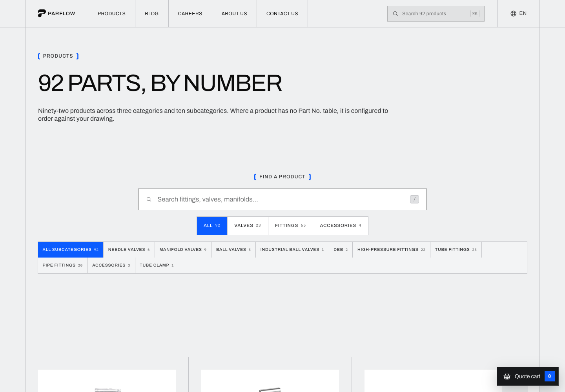Image resolution: width=565 pixels, height=392 pixels.
Task: Focus the Search fittings, valves, manifolds field
Action: [x=282, y=200]
